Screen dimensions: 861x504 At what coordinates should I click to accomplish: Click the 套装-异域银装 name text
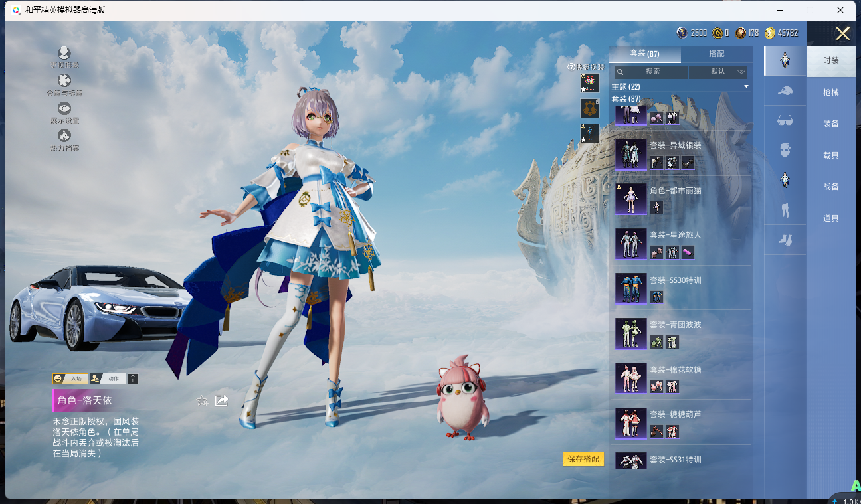(676, 145)
